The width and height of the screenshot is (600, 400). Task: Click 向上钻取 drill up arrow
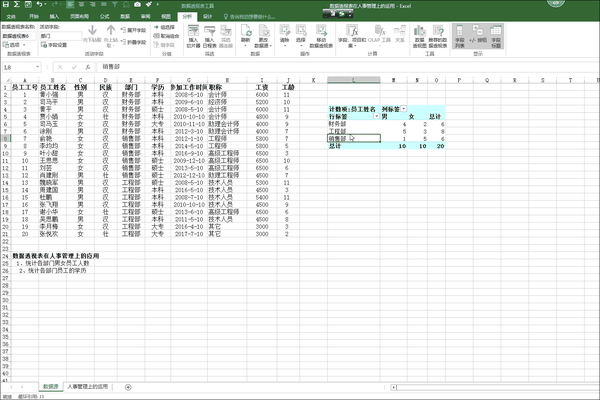coord(111,36)
